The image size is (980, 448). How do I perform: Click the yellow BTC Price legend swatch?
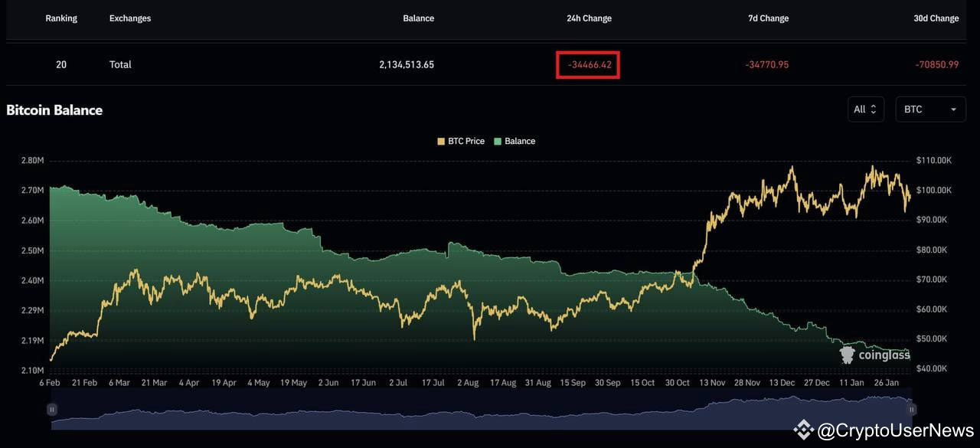439,141
